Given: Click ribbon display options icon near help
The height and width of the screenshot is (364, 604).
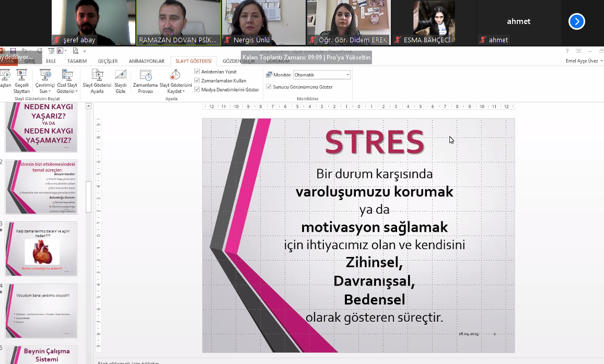Looking at the screenshot, I should (578, 51).
